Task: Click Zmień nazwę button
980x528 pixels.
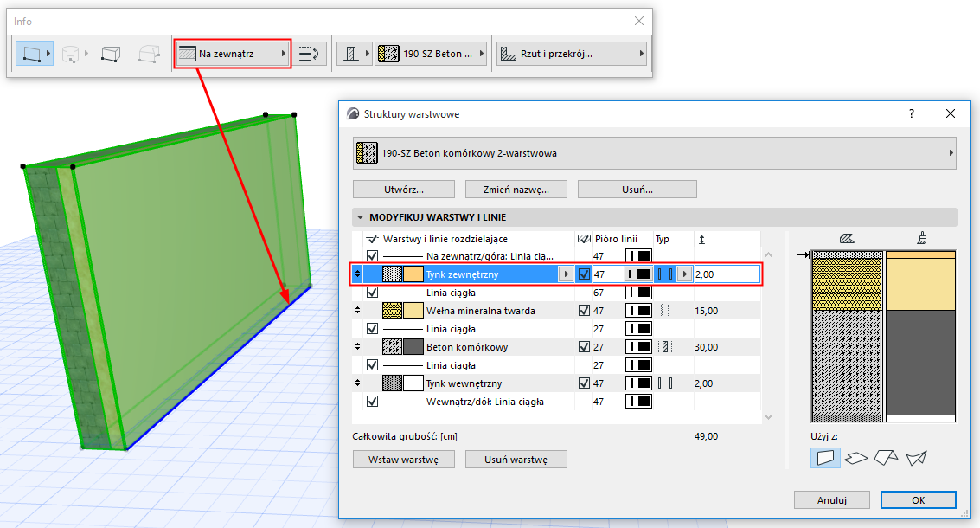Action: tap(516, 190)
